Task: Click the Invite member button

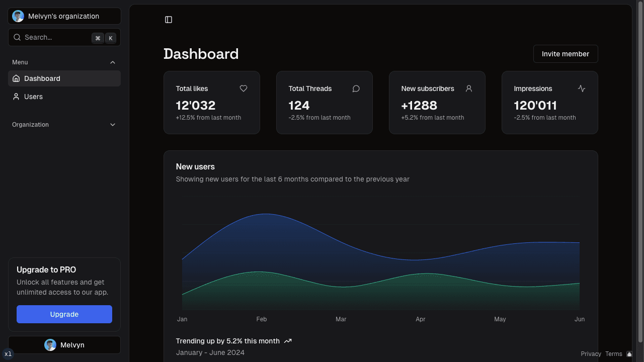Action: click(566, 54)
